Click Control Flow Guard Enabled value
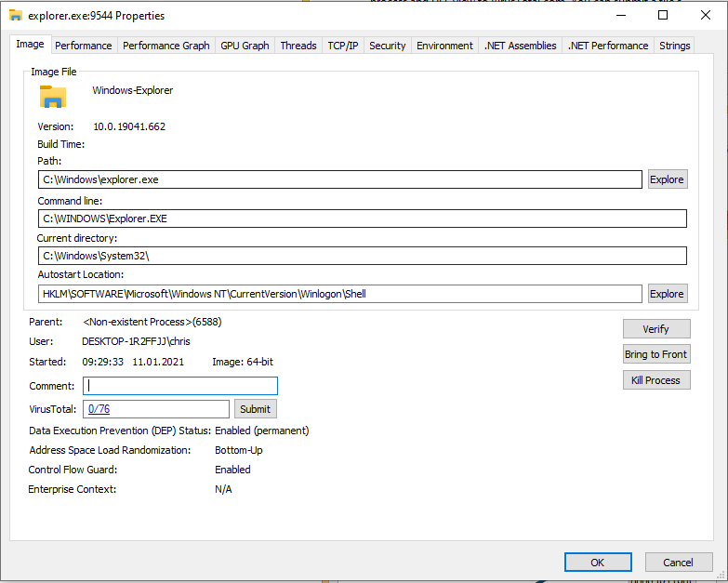The width and height of the screenshot is (728, 583). 232,470
